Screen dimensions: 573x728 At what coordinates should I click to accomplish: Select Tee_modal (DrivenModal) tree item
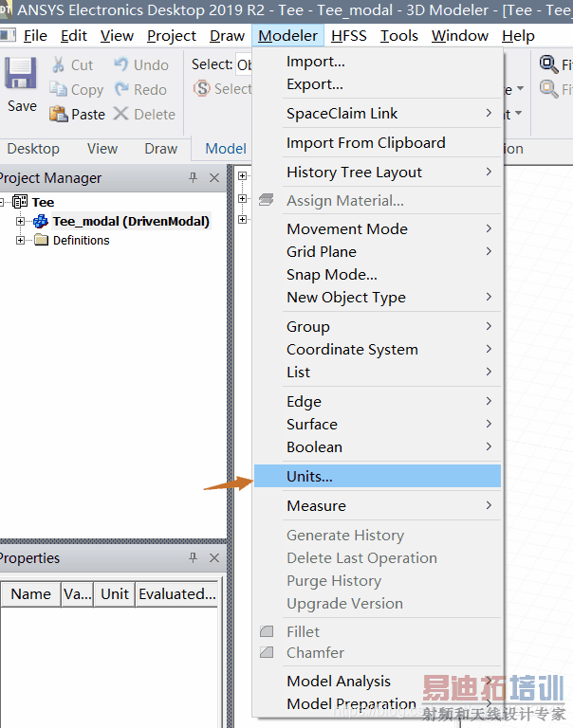(x=131, y=222)
